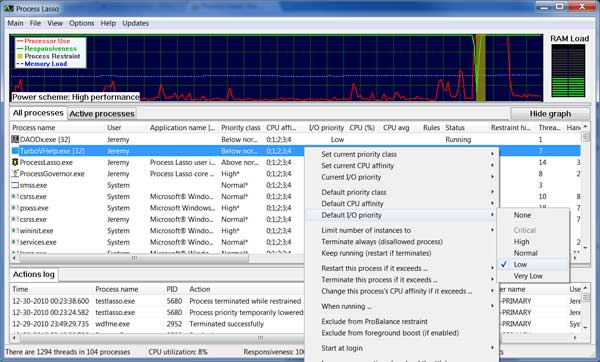Screen dimensions: 600x362
Task: Open the View menu
Action: pos(55,23)
